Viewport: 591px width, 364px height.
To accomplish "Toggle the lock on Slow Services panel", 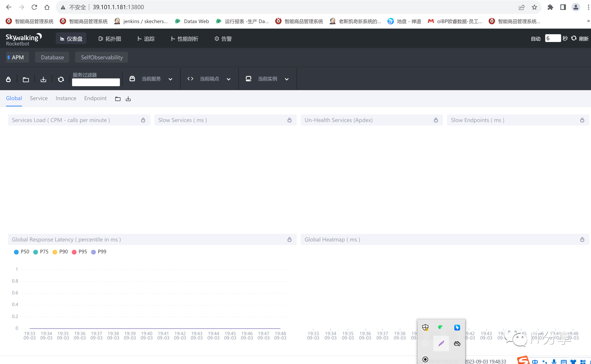I will [x=289, y=120].
